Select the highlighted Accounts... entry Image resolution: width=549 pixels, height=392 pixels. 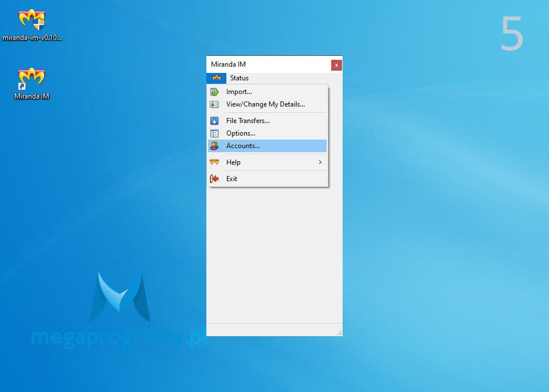click(267, 146)
